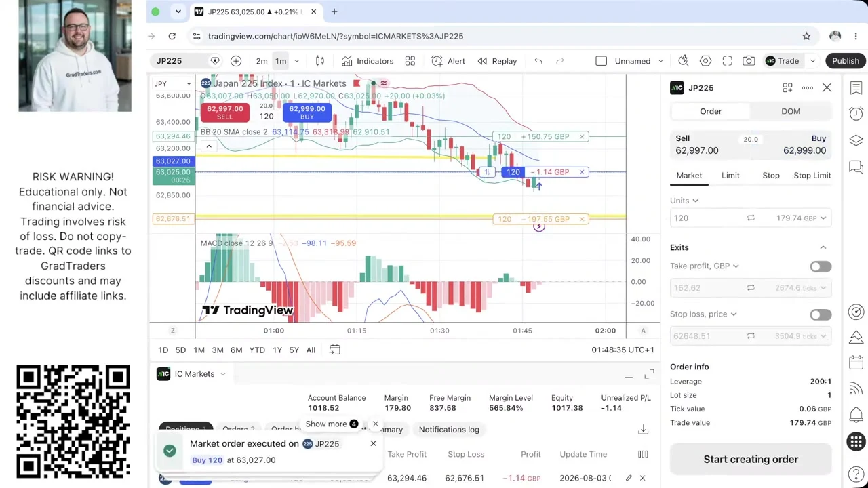Close take profit line +150.75 GBP
This screenshot has height=488, width=868.
(581, 137)
